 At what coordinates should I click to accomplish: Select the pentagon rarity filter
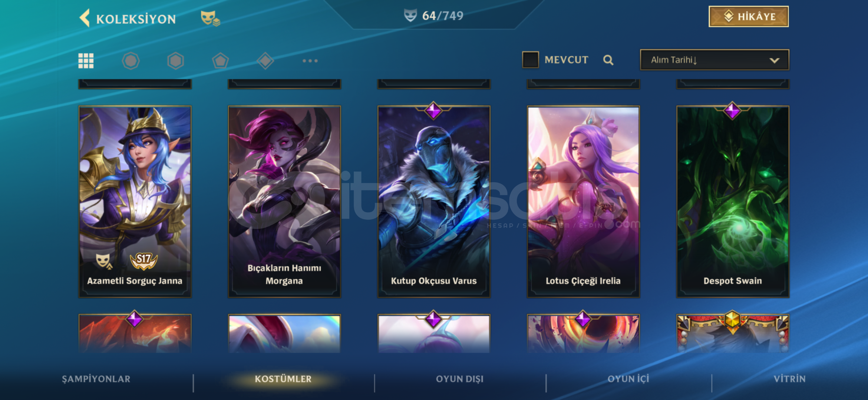tap(220, 61)
